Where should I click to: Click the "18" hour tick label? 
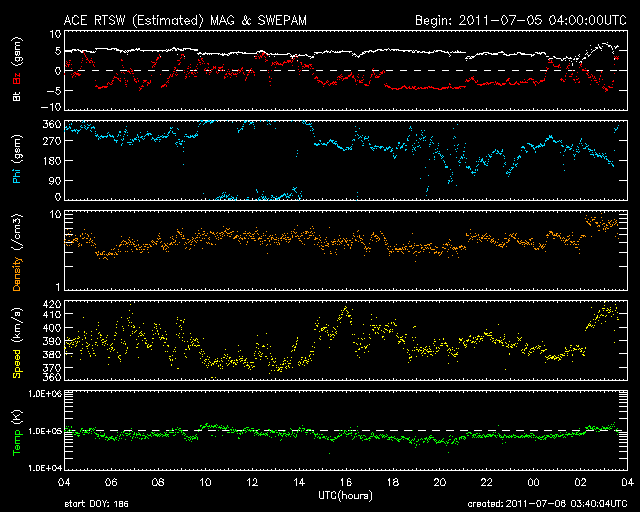pos(393,483)
